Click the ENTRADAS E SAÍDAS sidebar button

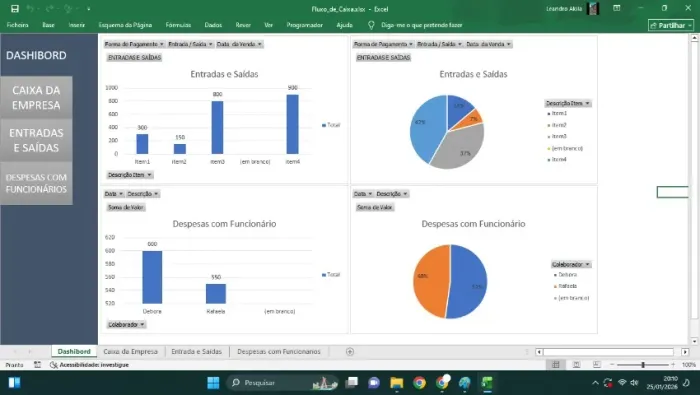(x=36, y=140)
